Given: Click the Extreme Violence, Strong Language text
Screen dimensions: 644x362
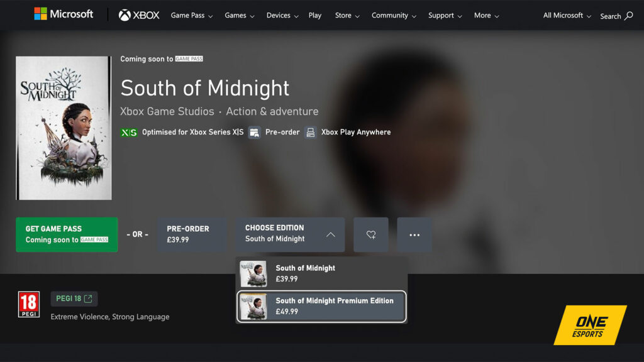Looking at the screenshot, I should coord(110,317).
